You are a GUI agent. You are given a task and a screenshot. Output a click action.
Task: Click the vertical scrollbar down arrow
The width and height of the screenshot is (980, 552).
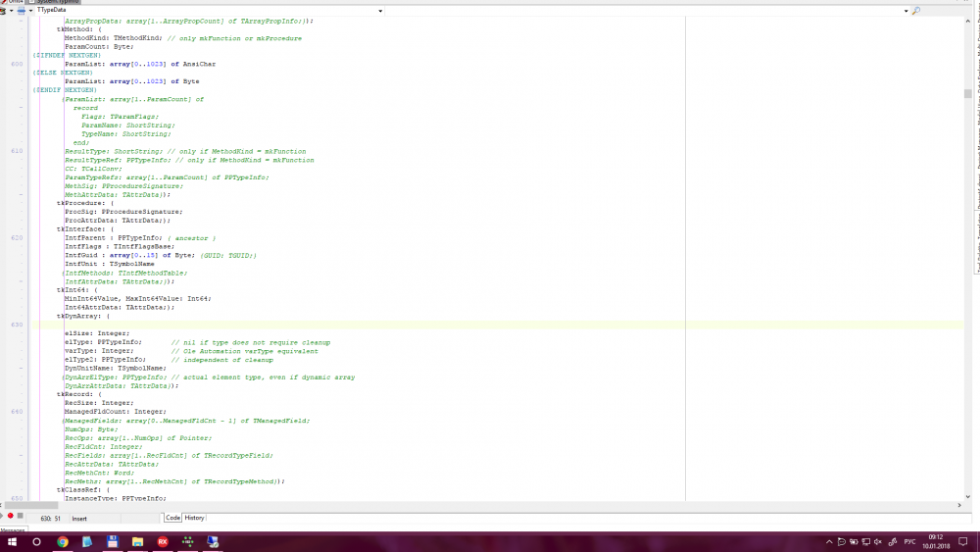click(967, 497)
